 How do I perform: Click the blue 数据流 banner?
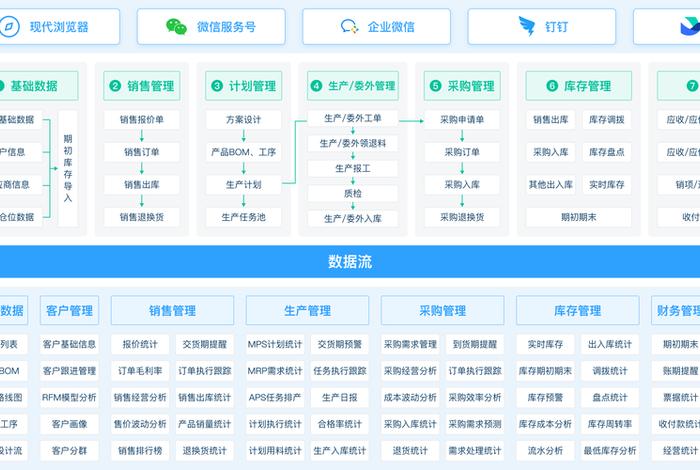[350, 262]
